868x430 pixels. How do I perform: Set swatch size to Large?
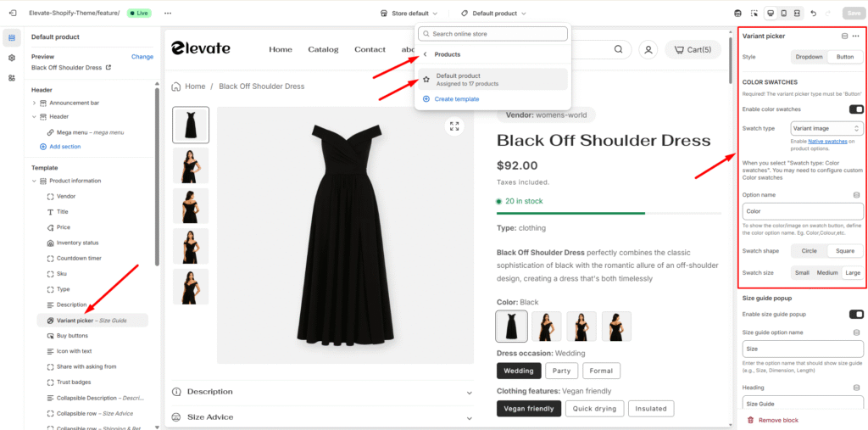(853, 272)
